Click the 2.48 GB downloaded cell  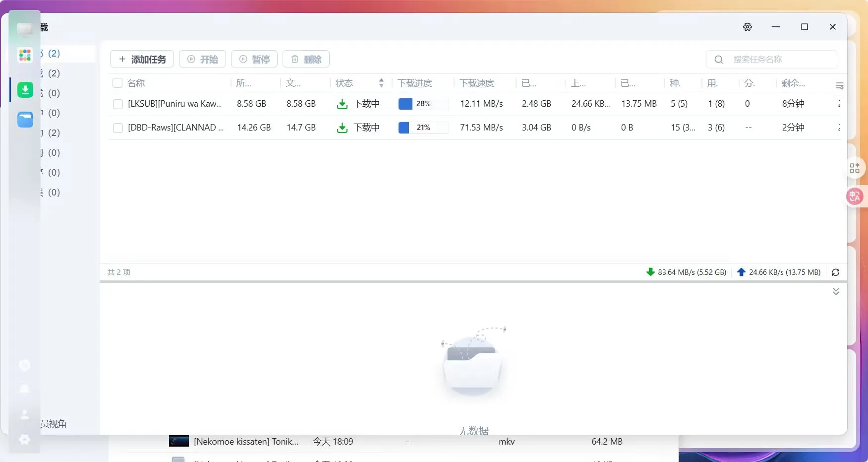[x=536, y=104]
